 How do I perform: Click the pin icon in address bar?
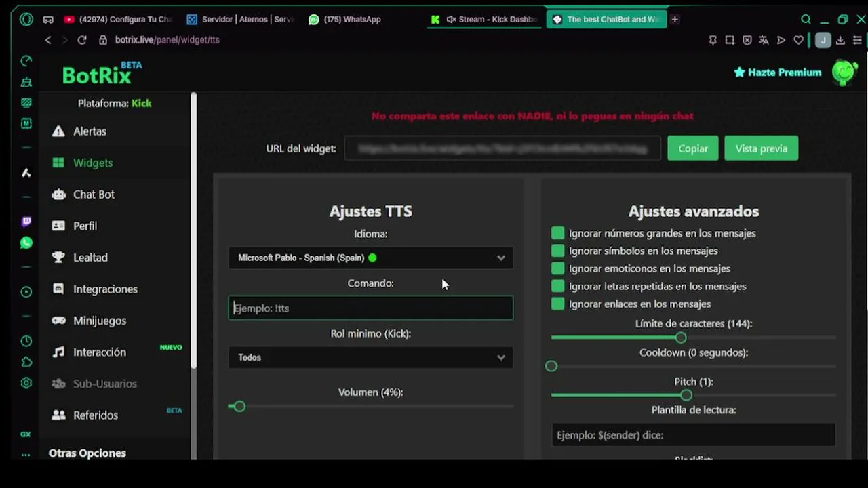(713, 41)
